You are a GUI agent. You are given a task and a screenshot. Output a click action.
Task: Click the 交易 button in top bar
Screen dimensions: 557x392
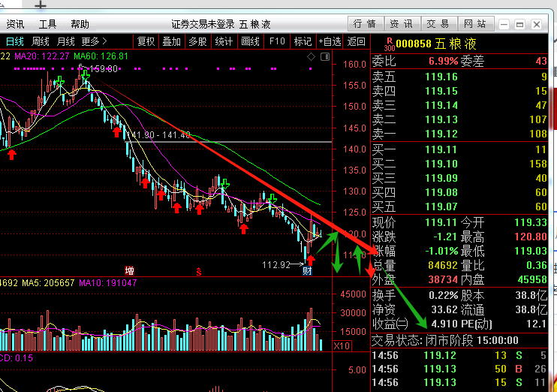click(x=437, y=23)
